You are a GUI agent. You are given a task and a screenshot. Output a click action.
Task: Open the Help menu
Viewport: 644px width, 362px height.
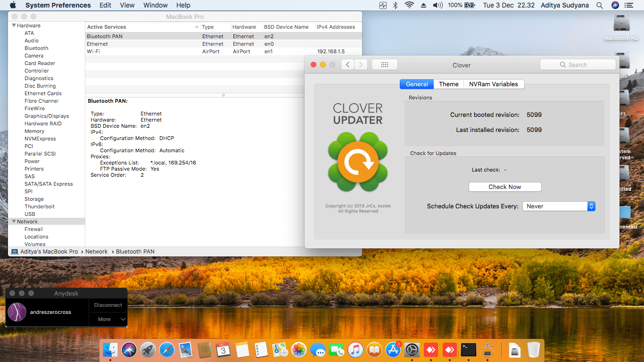click(183, 5)
